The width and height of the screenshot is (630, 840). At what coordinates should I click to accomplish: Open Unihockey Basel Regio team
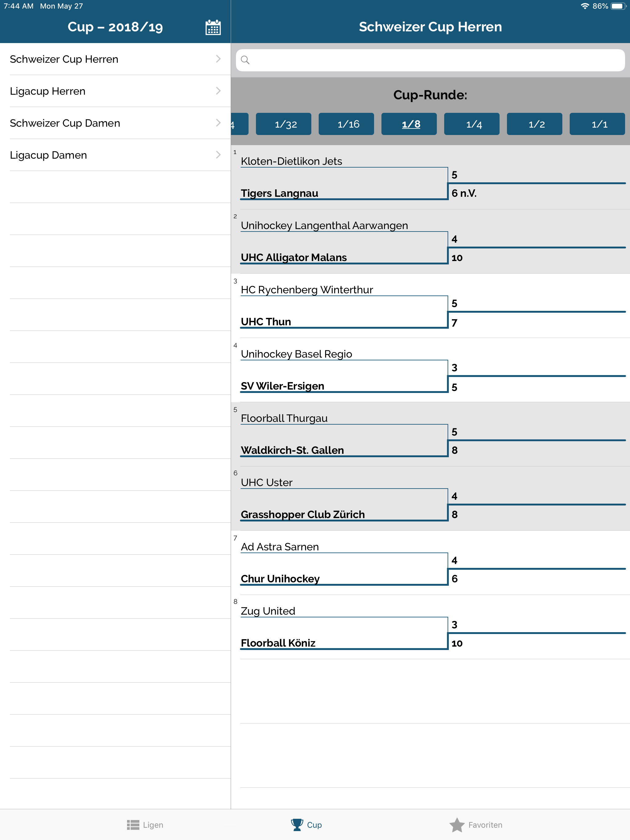coord(296,354)
